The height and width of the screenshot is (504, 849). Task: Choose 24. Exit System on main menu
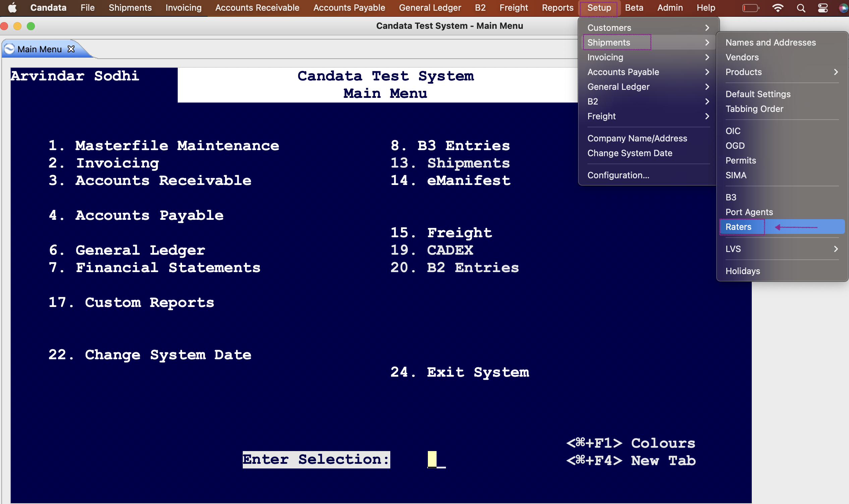point(460,372)
